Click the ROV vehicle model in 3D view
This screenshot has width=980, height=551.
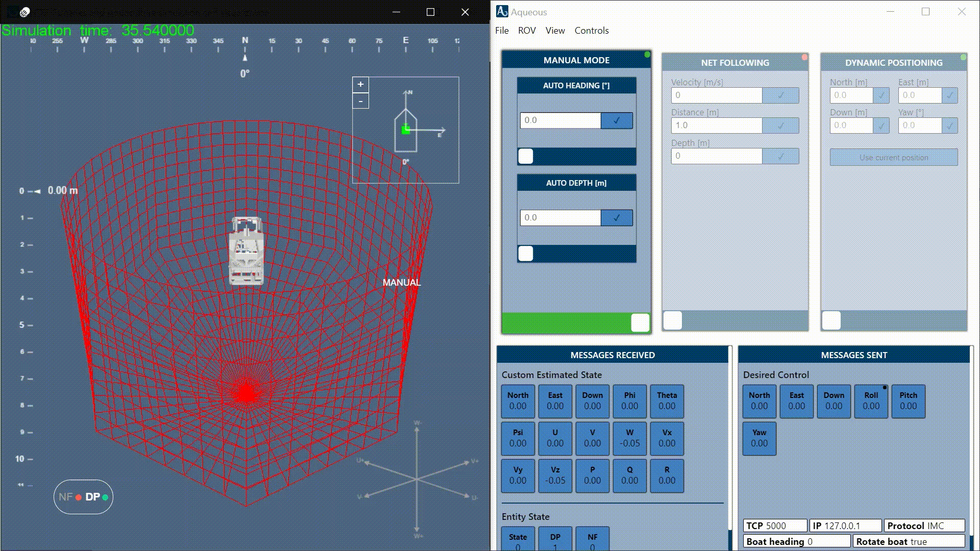247,251
